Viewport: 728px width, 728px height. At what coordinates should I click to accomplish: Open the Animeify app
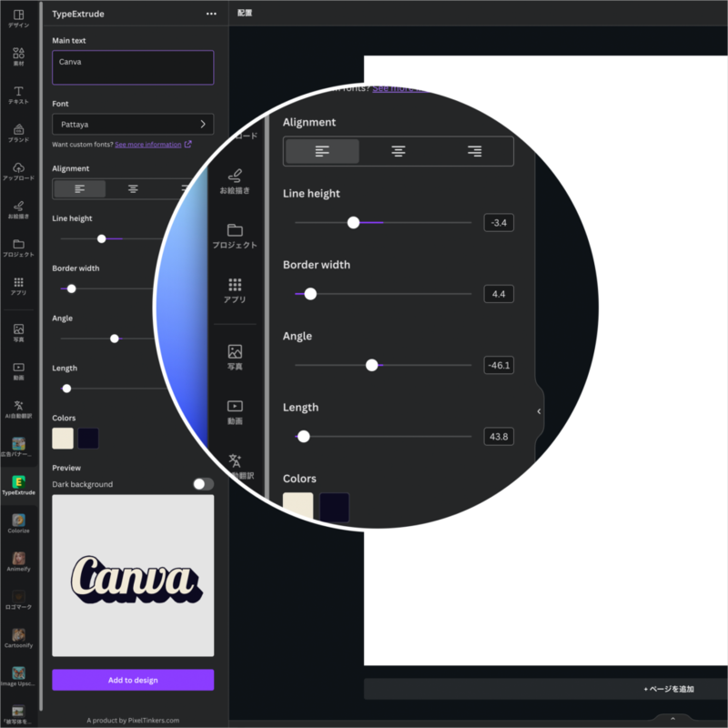pos(18,561)
